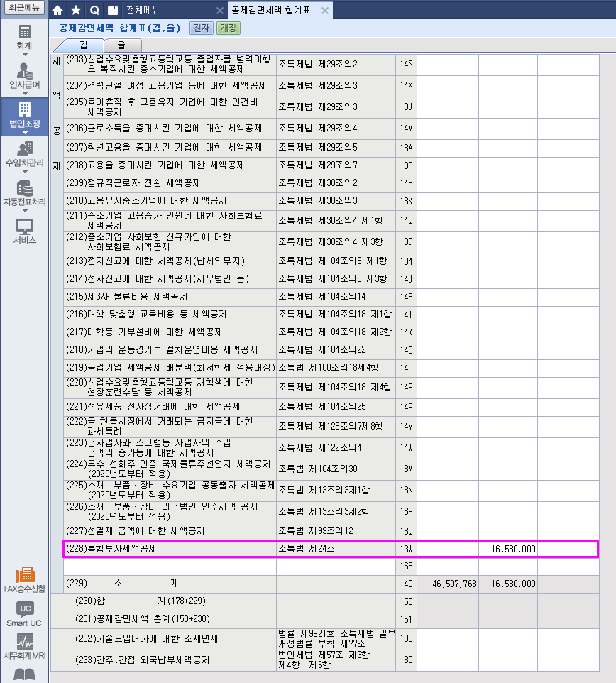Click (231)공제감면세액 총계 row
This screenshot has height=683, width=616.
(x=325, y=619)
